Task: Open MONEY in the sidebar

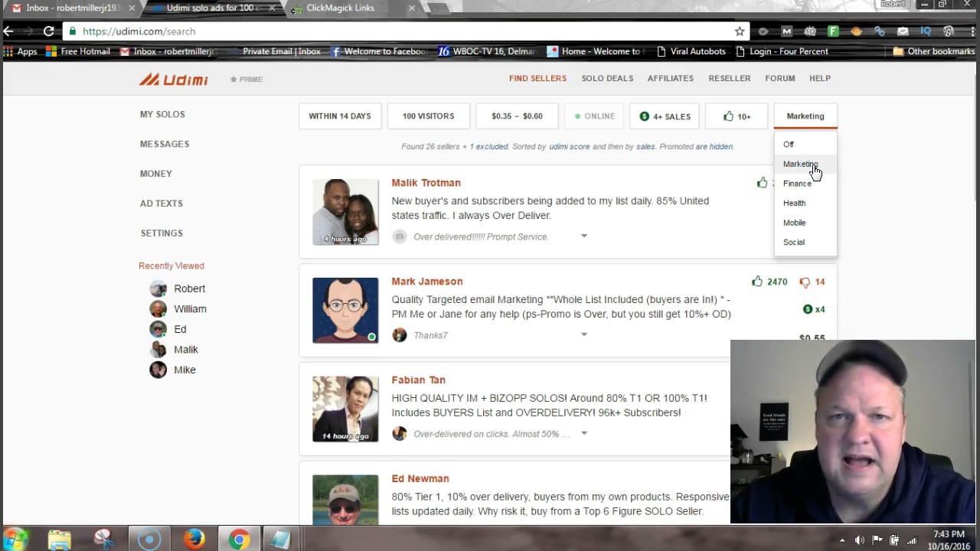Action: coord(156,174)
